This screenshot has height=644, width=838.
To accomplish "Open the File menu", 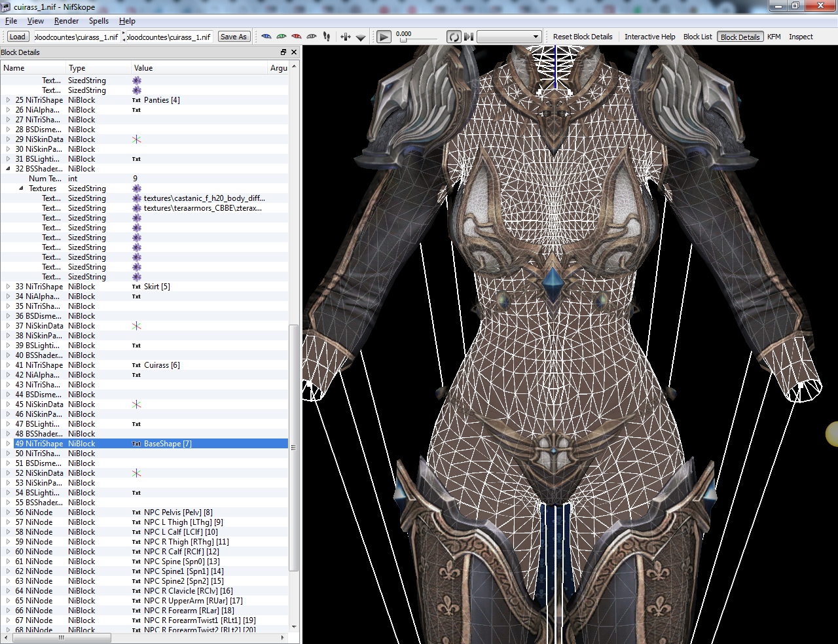I will [x=11, y=21].
